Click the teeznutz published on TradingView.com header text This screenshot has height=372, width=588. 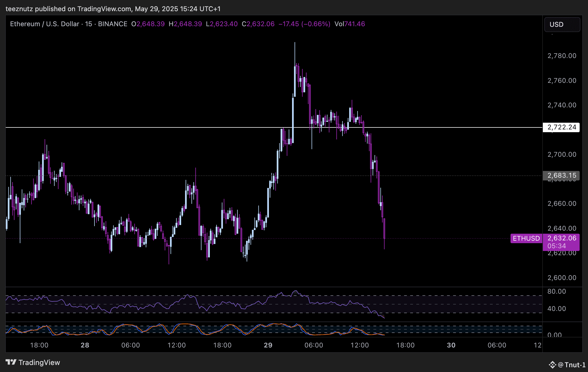click(x=113, y=9)
